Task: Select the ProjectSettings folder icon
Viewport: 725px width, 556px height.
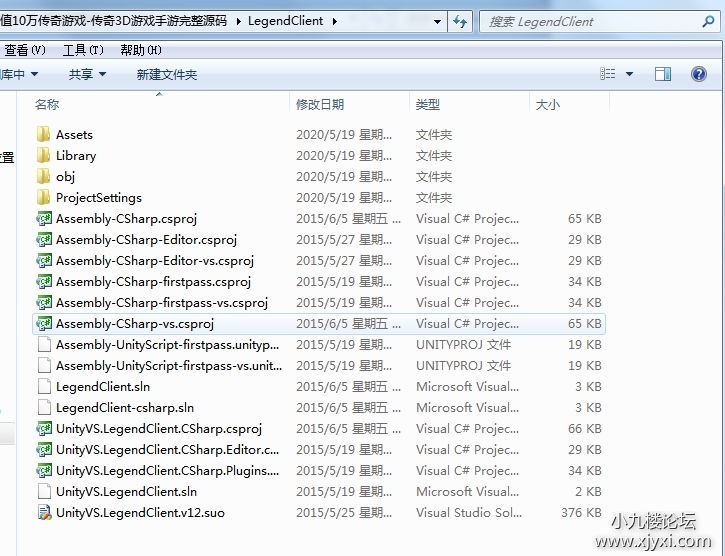Action: [43, 197]
